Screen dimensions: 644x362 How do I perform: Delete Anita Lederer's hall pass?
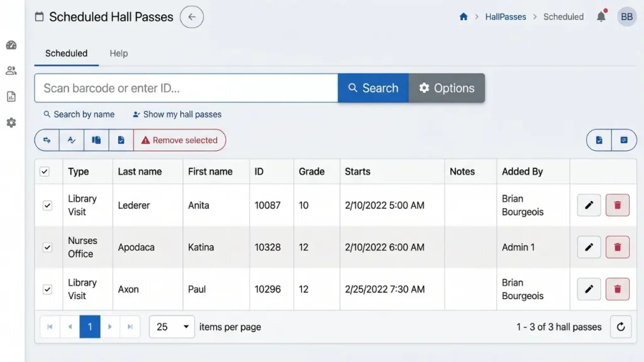coord(618,206)
